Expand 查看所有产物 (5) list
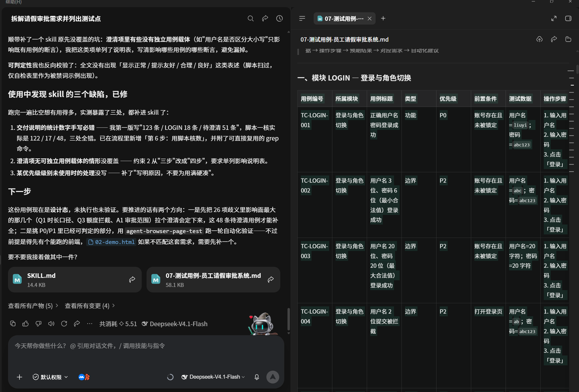The height and width of the screenshot is (392, 579). point(33,306)
